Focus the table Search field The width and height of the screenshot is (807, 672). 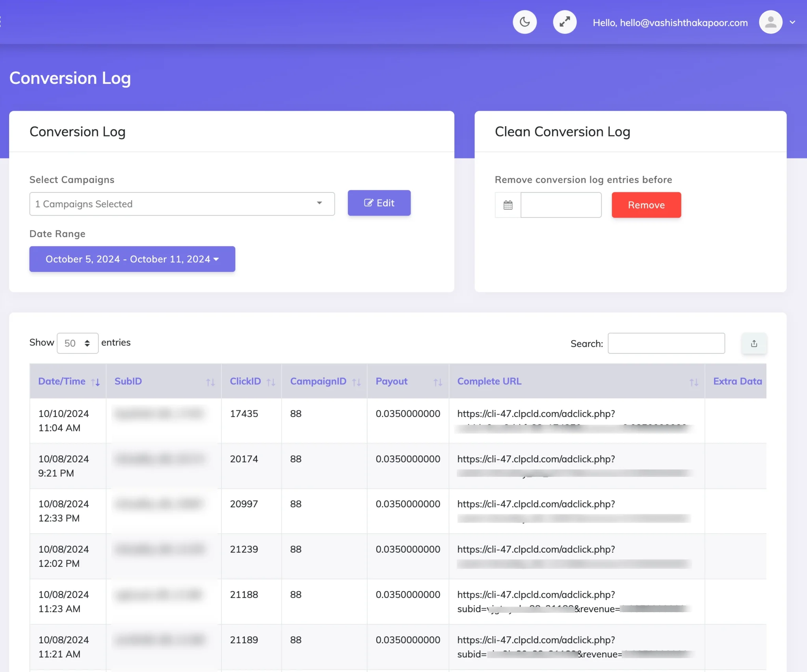point(666,343)
